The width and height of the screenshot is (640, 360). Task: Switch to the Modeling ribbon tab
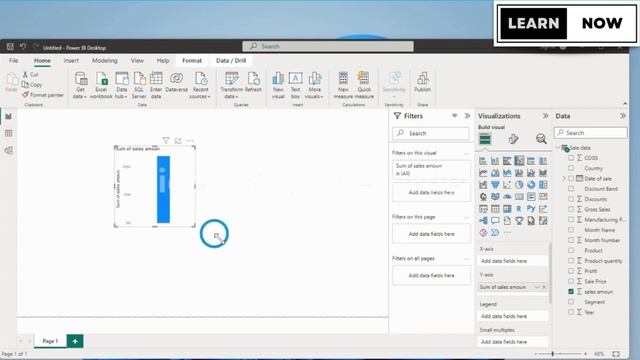point(104,60)
